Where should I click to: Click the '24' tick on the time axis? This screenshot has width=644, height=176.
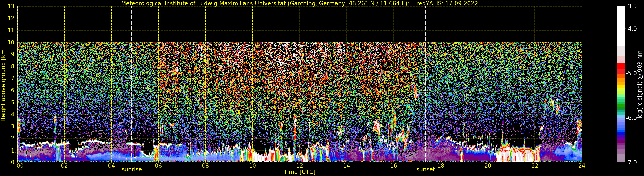(582, 166)
